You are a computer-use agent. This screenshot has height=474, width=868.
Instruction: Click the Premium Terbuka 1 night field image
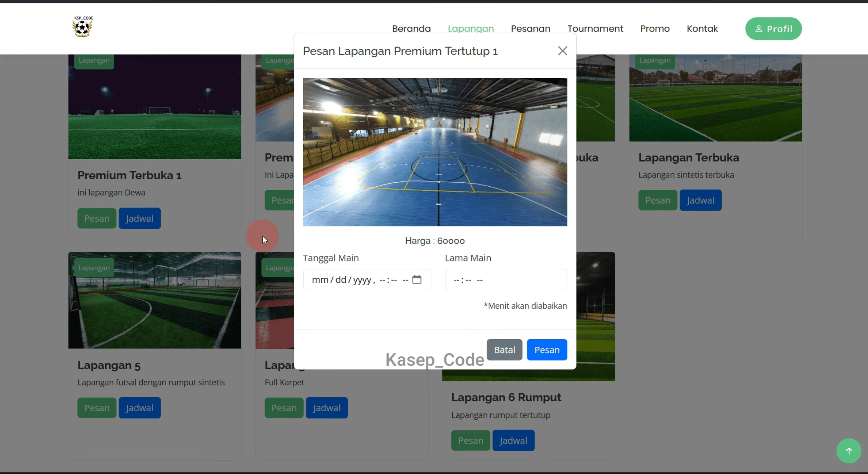pyautogui.click(x=155, y=107)
